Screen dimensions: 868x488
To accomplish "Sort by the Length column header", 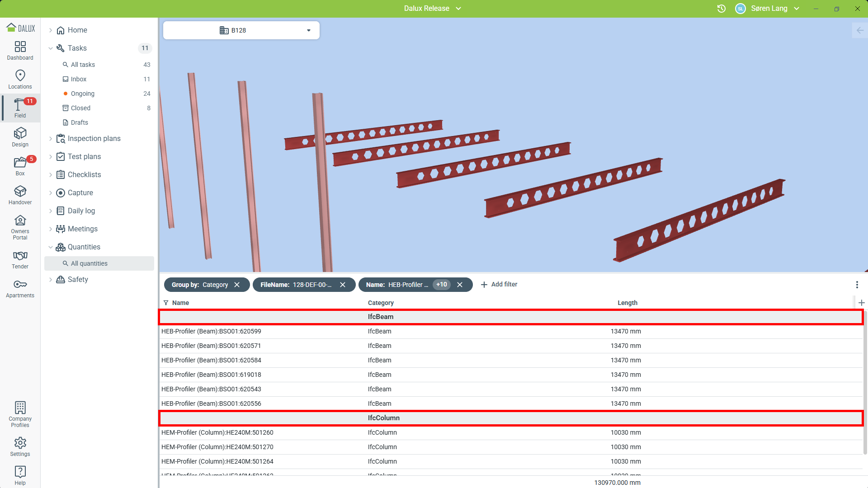I will 627,303.
